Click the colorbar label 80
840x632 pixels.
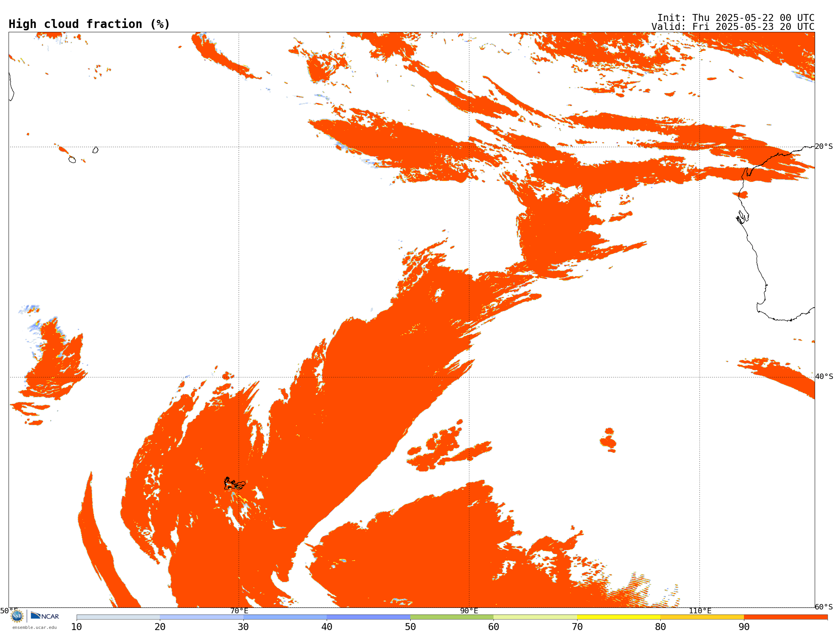660,627
